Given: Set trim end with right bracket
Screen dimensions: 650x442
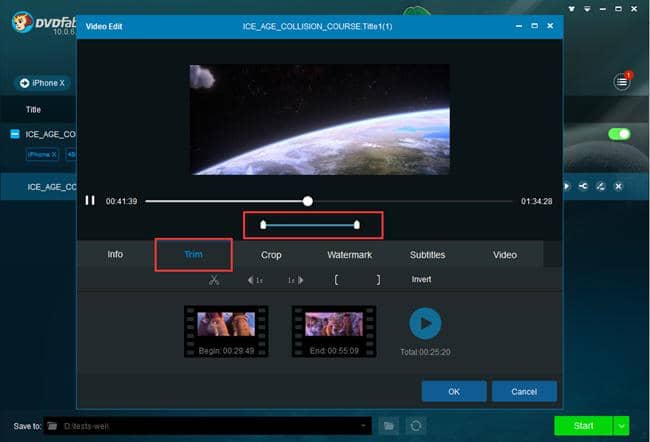Looking at the screenshot, I should (378, 280).
